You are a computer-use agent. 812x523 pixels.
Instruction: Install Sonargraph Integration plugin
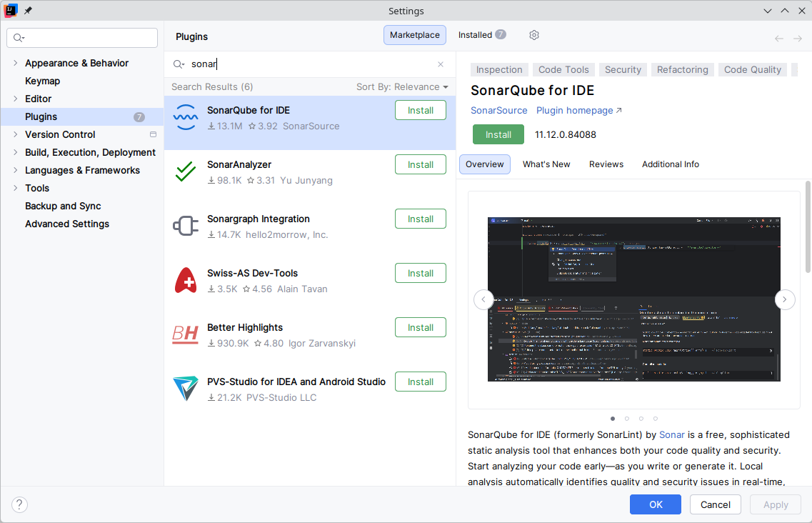click(421, 219)
